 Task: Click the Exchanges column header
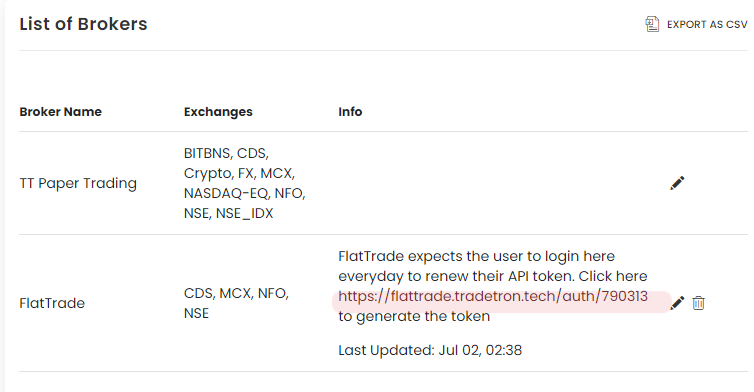tap(218, 112)
